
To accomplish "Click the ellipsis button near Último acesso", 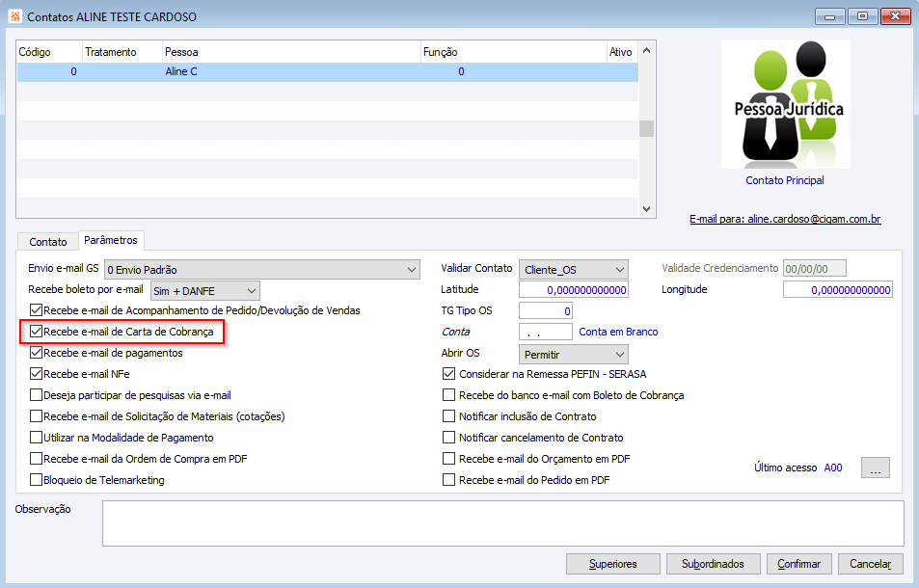I will pos(876,468).
